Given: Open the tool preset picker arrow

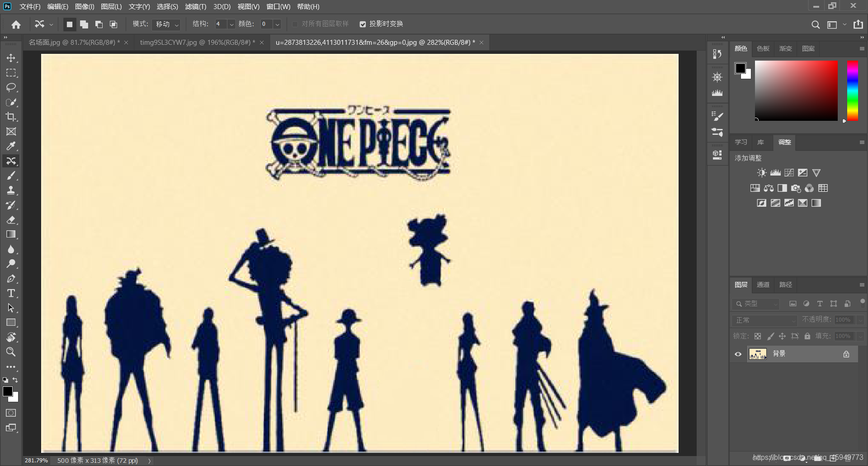Looking at the screenshot, I should tap(51, 24).
